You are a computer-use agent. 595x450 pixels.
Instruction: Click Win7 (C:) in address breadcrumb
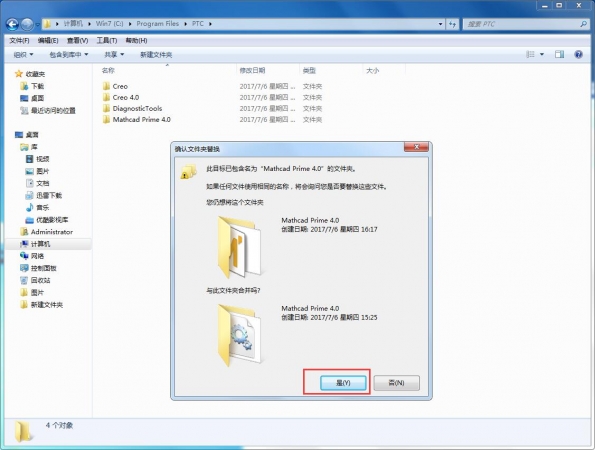click(x=109, y=24)
